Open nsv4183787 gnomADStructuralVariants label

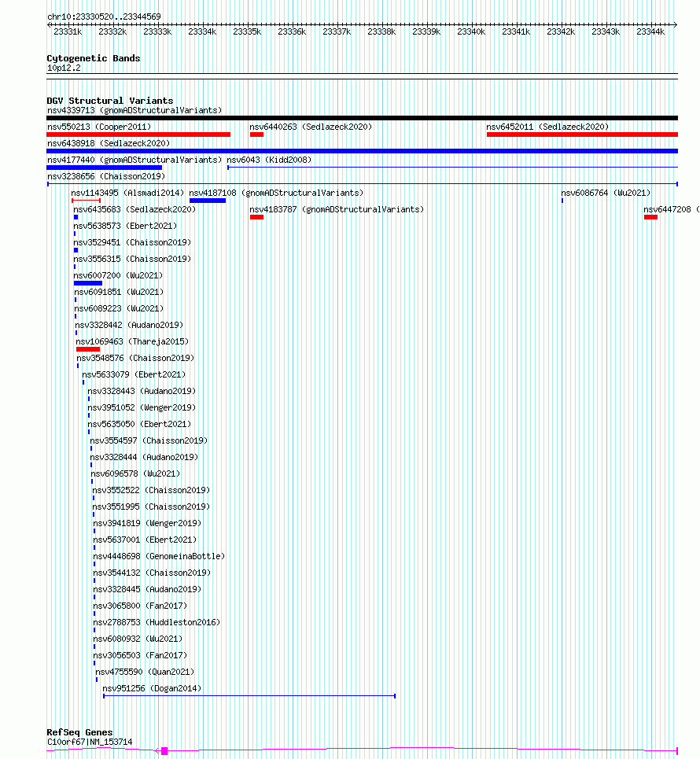pyautogui.click(x=337, y=209)
